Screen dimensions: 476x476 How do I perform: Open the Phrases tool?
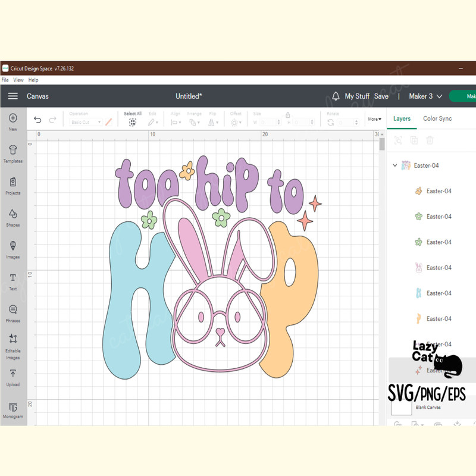pos(12,312)
